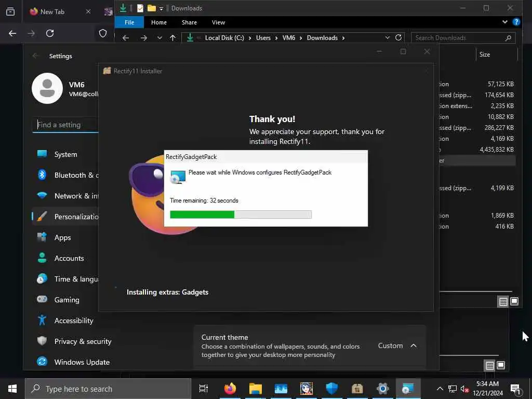The height and width of the screenshot is (399, 532).
Task: Refresh the Downloads folder view
Action: 398,37
